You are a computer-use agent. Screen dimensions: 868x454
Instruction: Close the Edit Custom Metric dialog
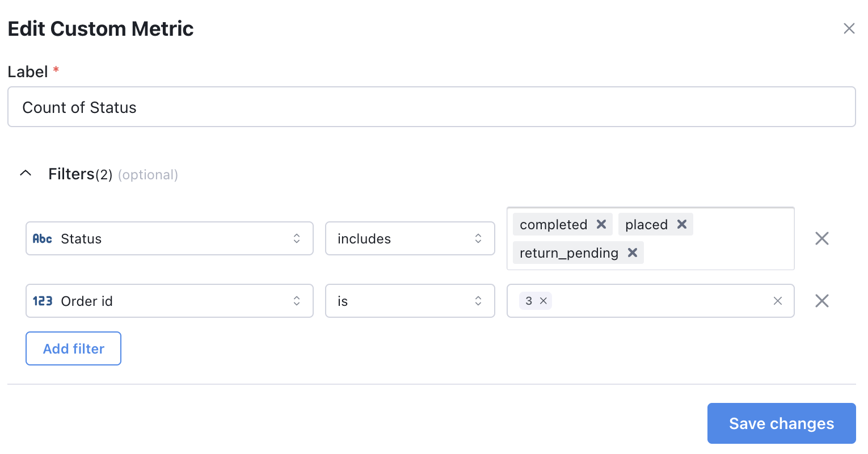tap(849, 28)
